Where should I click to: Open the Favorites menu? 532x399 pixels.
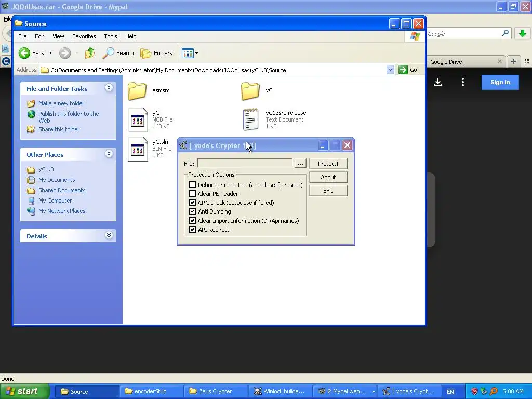coord(84,36)
